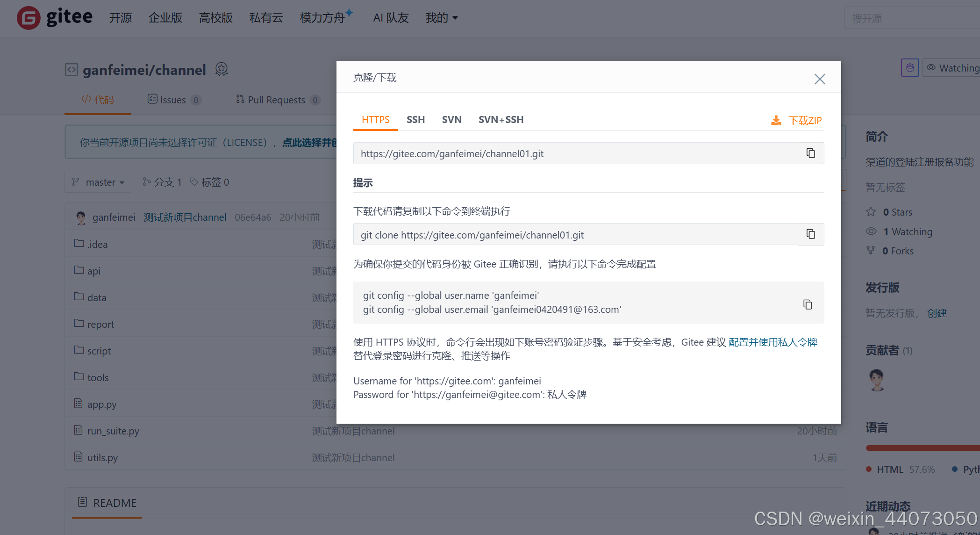Open the Issues tab
Viewport: 980px width, 535px height.
point(173,100)
